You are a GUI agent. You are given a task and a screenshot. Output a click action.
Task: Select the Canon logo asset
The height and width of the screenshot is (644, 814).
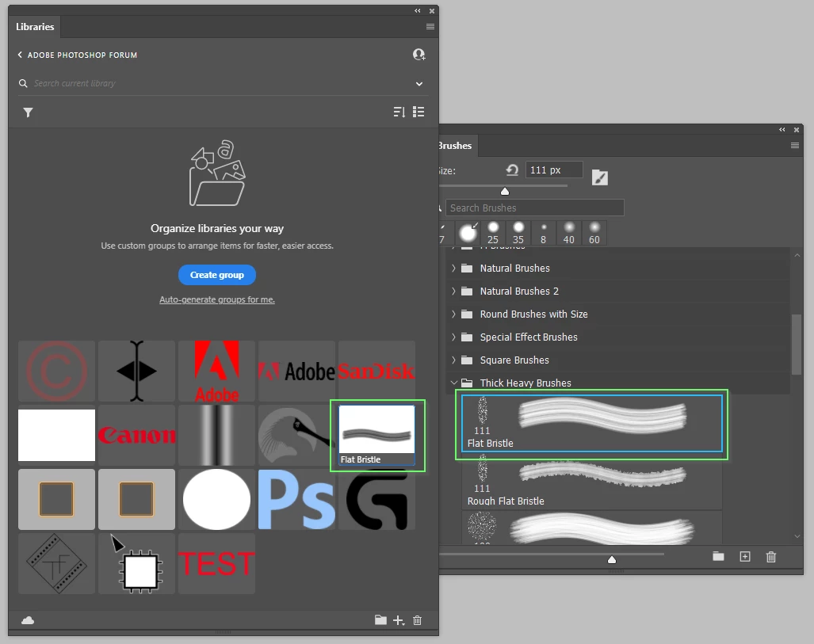point(137,436)
